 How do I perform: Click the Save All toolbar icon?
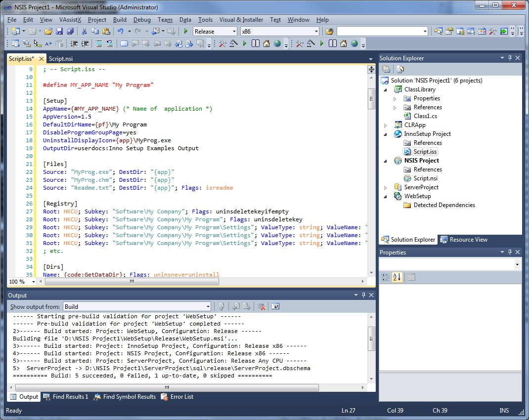click(x=70, y=31)
